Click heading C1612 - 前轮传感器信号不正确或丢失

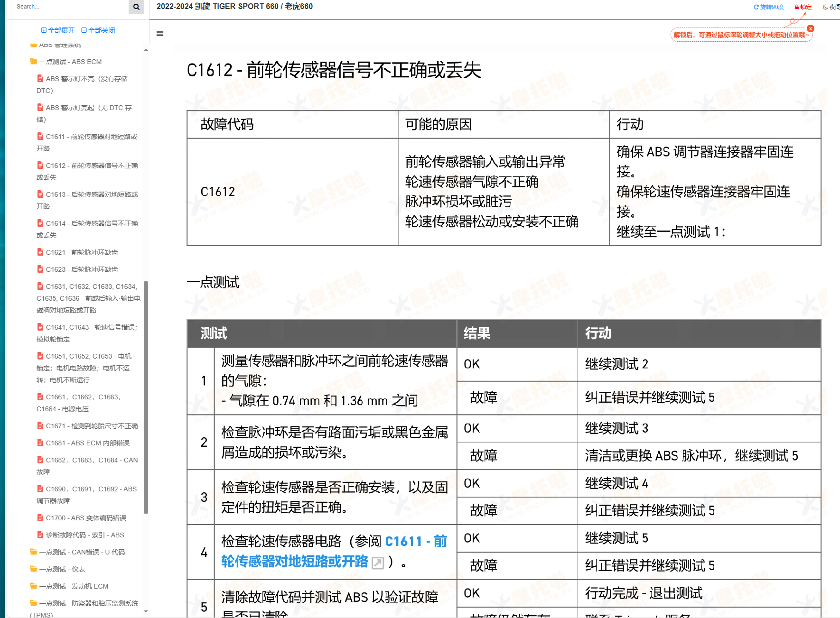334,70
